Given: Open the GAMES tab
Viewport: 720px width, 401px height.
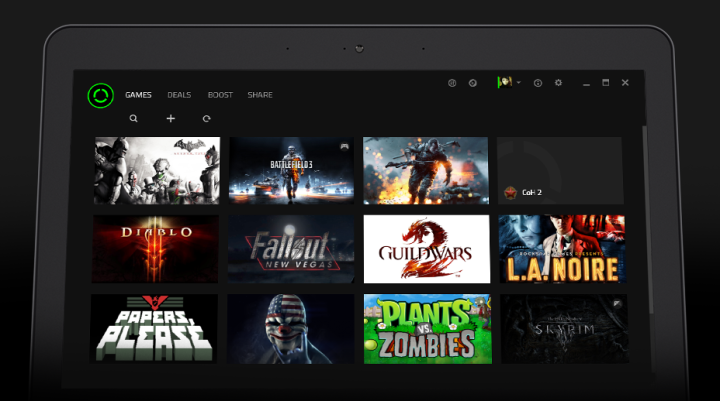Looking at the screenshot, I should pyautogui.click(x=138, y=95).
